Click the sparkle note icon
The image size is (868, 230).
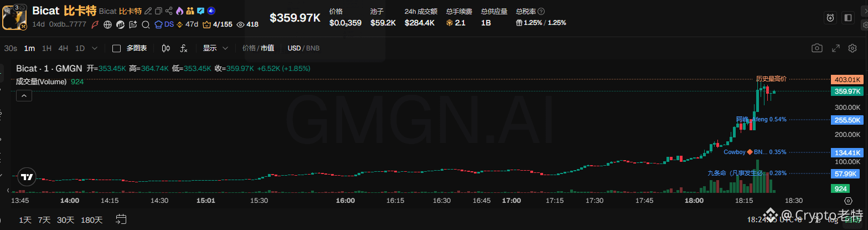[x=133, y=24]
